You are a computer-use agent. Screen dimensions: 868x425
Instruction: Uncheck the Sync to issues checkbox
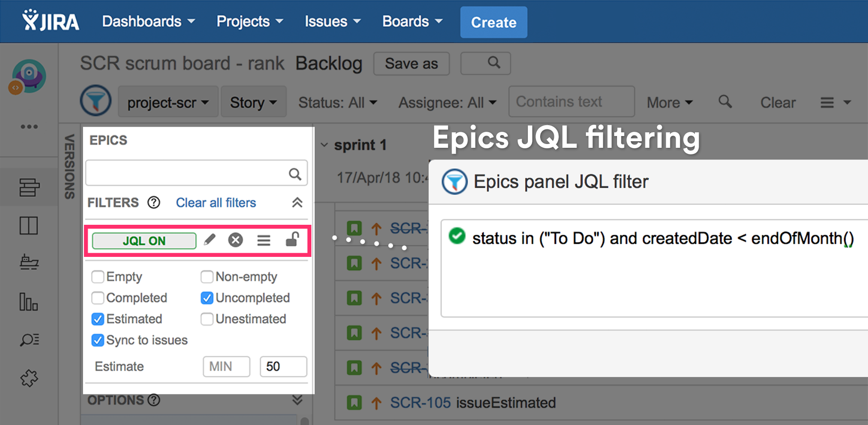tap(98, 340)
